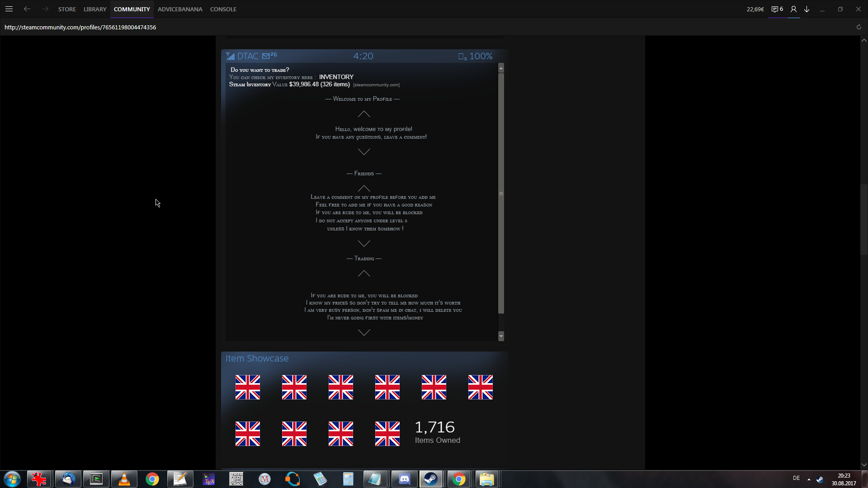This screenshot has width=868, height=488.
Task: Go back with the left arrow
Action: 27,9
